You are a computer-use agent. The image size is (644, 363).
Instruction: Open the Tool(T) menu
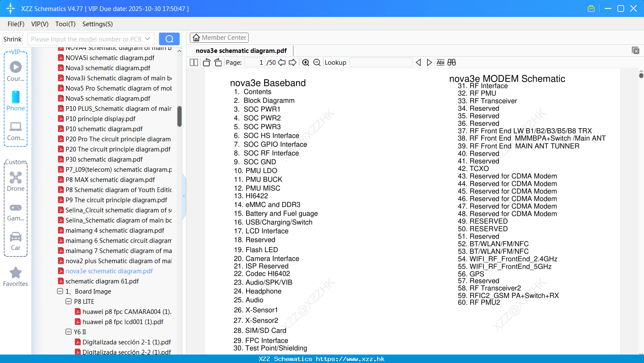pyautogui.click(x=65, y=24)
